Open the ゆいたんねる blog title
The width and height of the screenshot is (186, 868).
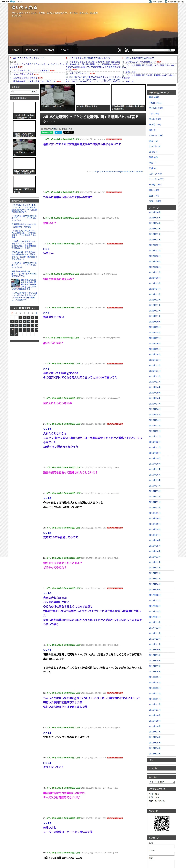24,7
